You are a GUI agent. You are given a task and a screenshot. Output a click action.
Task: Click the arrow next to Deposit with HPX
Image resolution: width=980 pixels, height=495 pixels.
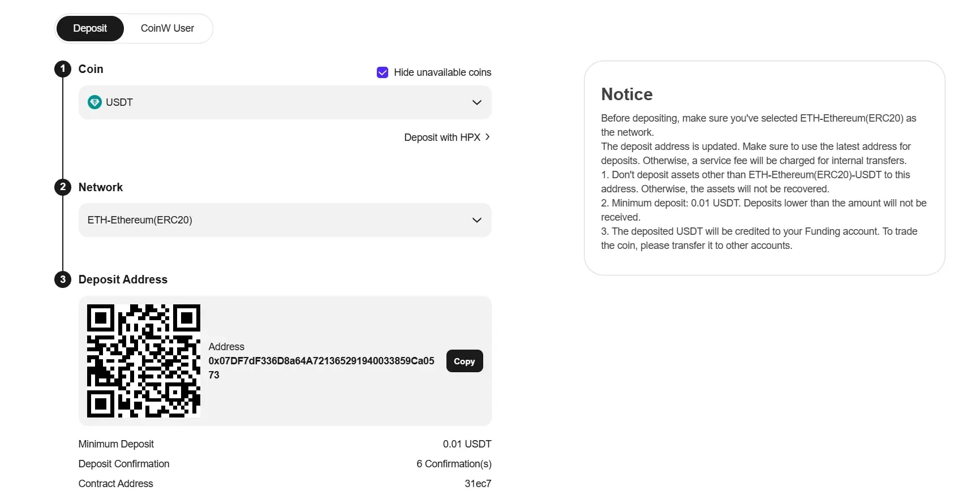(488, 137)
